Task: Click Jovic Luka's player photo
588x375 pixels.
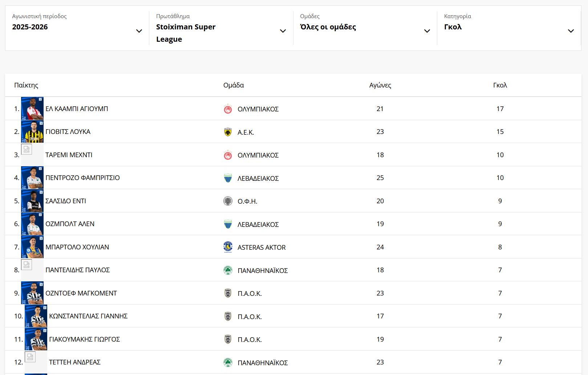Action: pos(32,132)
